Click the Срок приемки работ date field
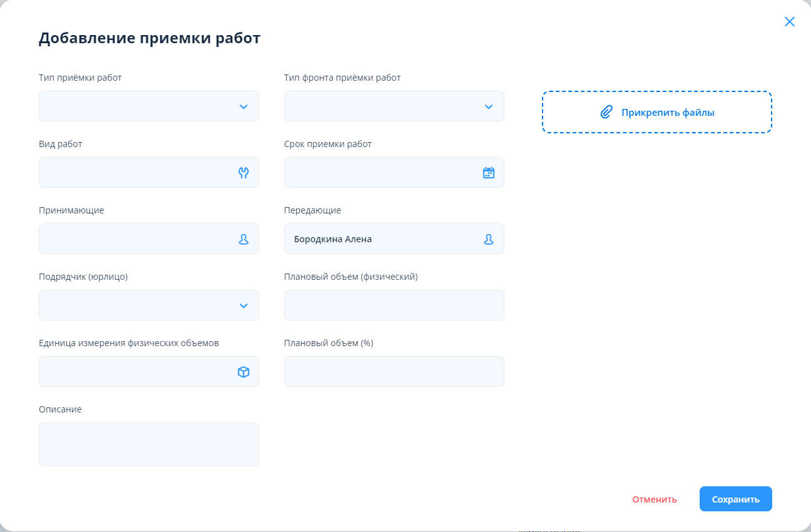Image resolution: width=811 pixels, height=532 pixels. (380, 173)
